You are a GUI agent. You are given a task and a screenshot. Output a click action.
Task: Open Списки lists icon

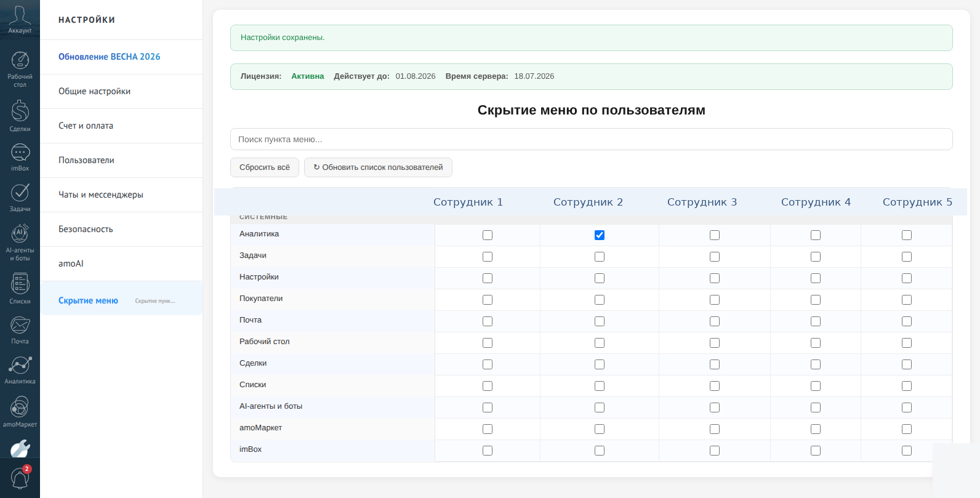20,288
